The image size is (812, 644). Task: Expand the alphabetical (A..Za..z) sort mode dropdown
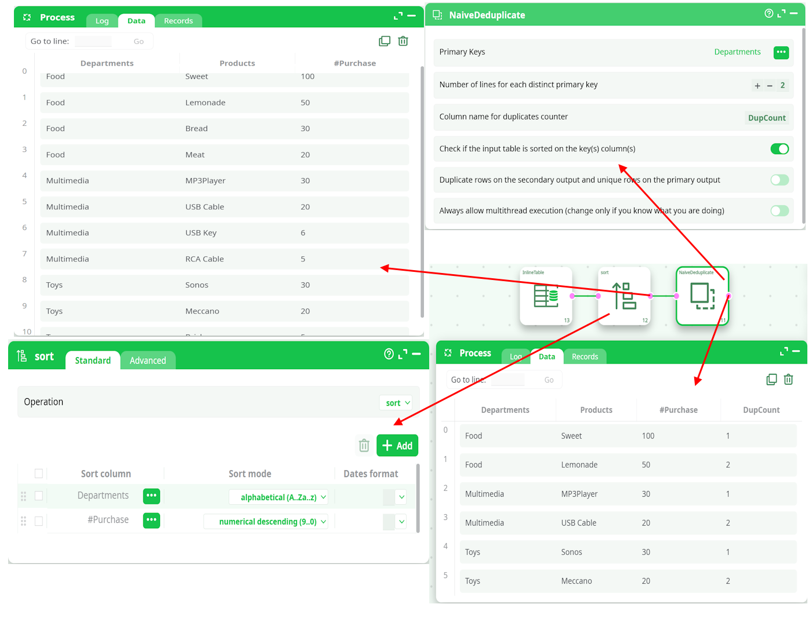(x=278, y=497)
